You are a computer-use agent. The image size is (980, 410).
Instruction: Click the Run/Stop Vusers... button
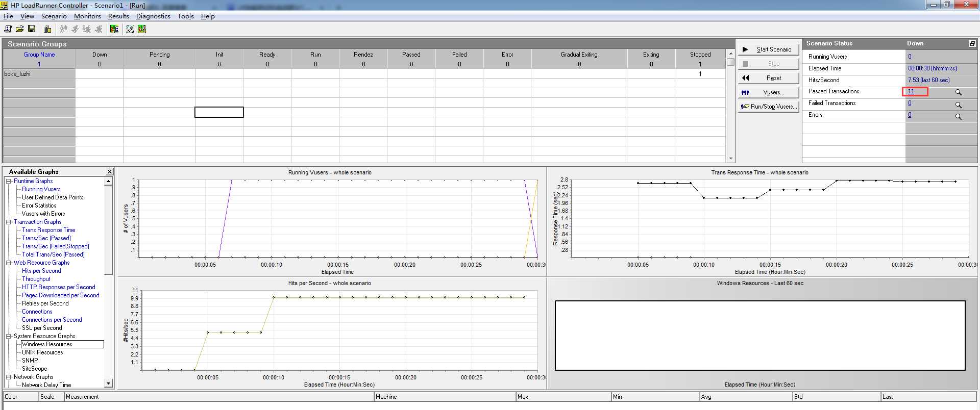coord(768,107)
